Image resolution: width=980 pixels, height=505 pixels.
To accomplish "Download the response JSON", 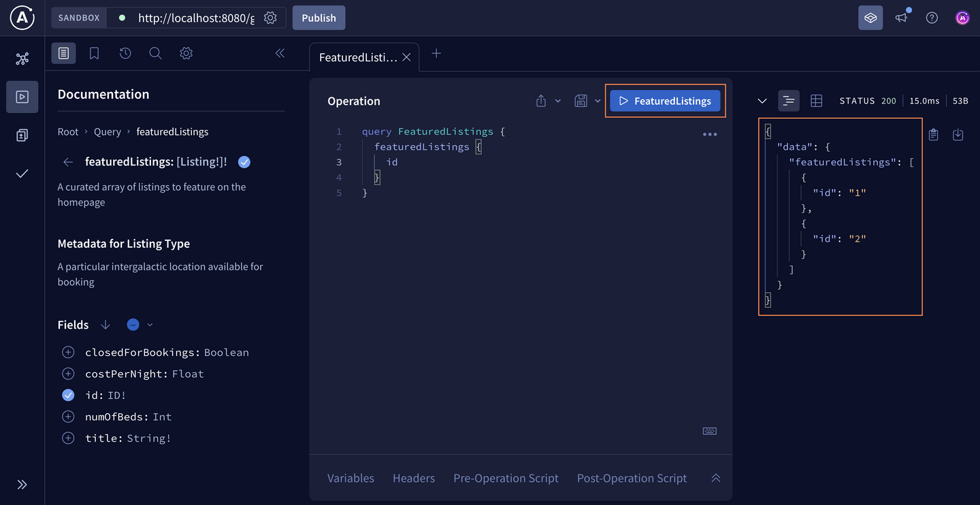I will pyautogui.click(x=958, y=134).
